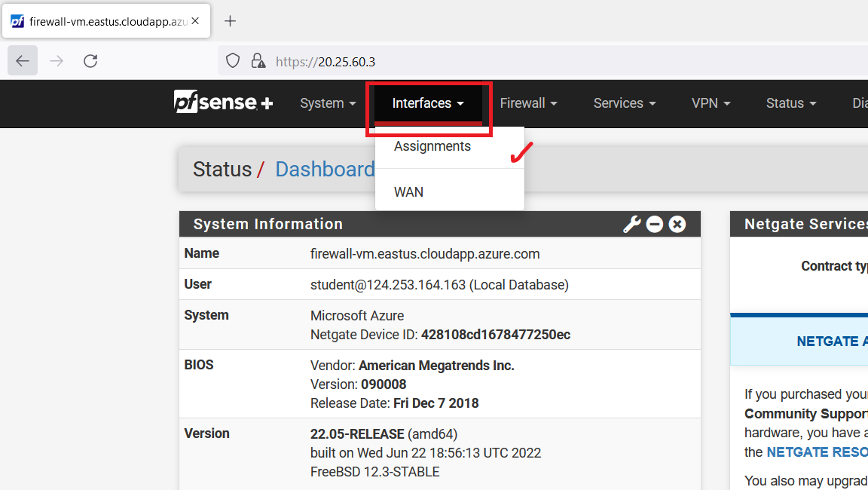
Task: Click the pfSense Plus logo
Action: point(222,103)
